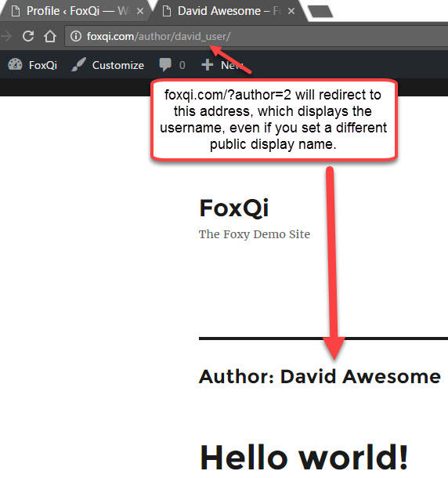Open the FoxQi dashboard icon in admin bar
Screen dimensions: 448x478
click(15, 64)
